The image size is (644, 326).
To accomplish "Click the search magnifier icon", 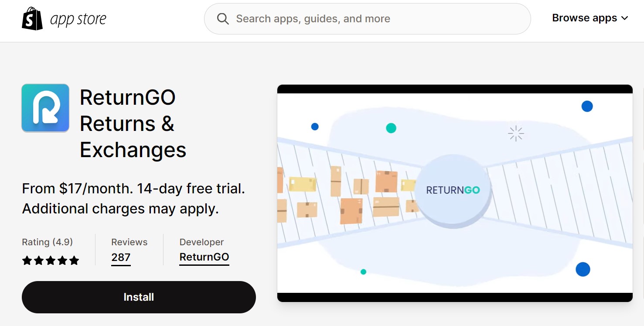I will pos(223,19).
